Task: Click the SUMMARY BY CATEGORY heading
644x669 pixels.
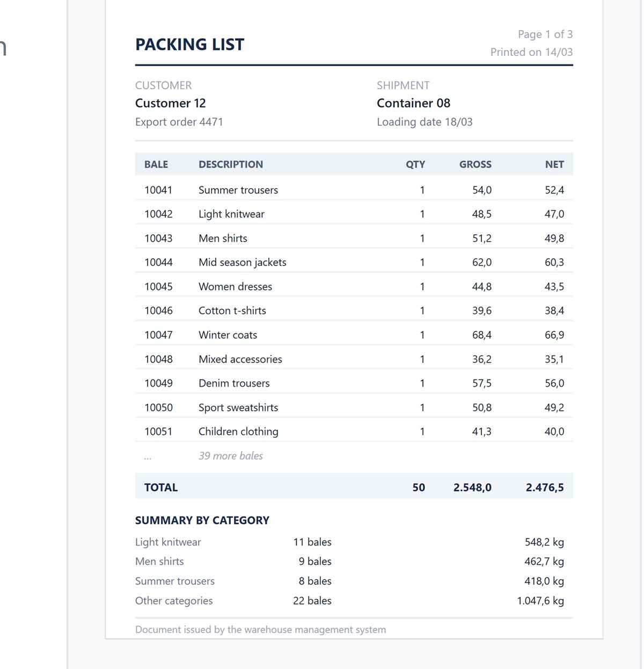Action: 202,520
